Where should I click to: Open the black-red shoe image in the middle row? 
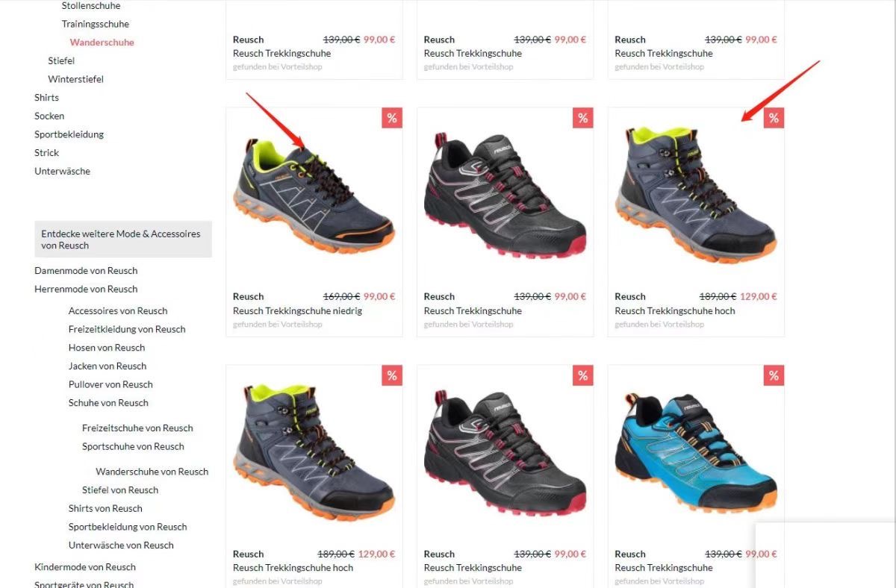[x=505, y=196]
